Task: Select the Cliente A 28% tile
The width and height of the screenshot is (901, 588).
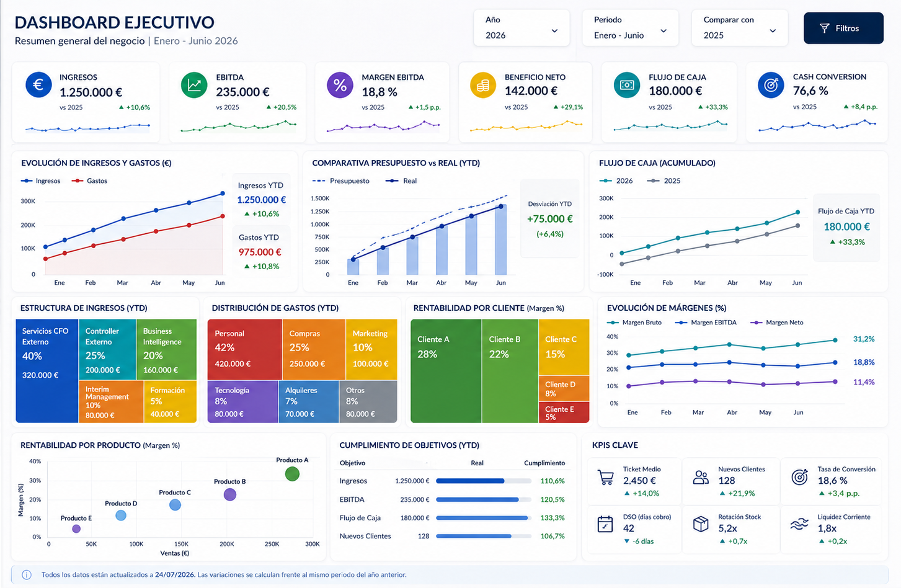Action: (x=446, y=371)
